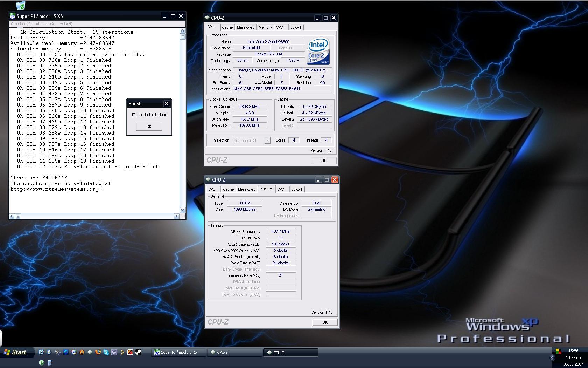Click the title bar icon of the upper CPU-Z window
The height and width of the screenshot is (368, 588).
(207, 18)
